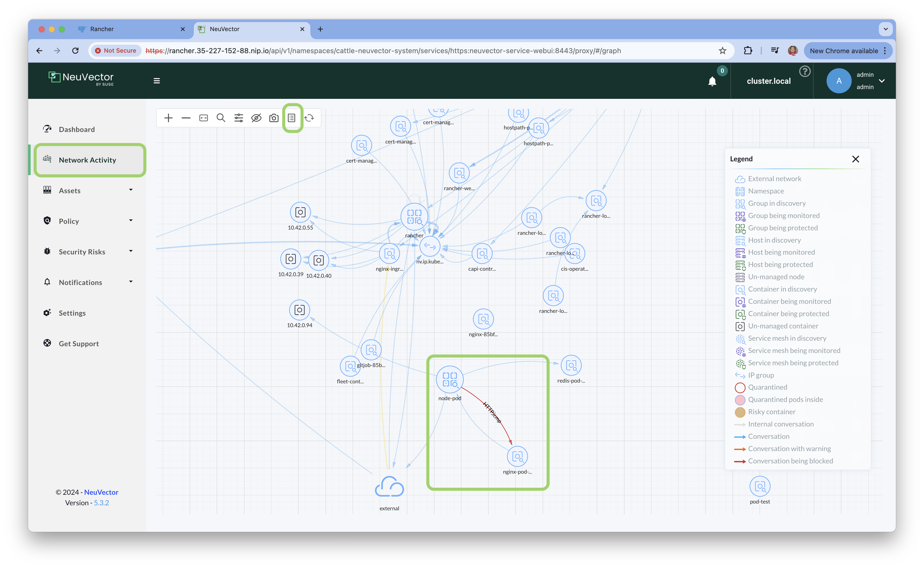This screenshot has height=569, width=924.
Task: Refresh the network graph
Action: click(x=309, y=118)
